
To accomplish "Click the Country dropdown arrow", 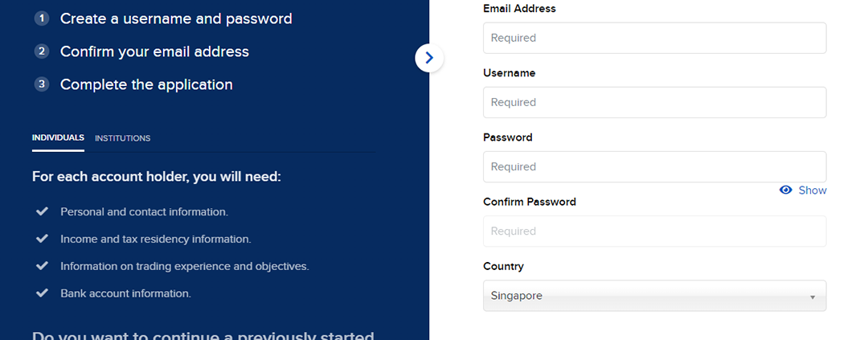I will (x=813, y=297).
